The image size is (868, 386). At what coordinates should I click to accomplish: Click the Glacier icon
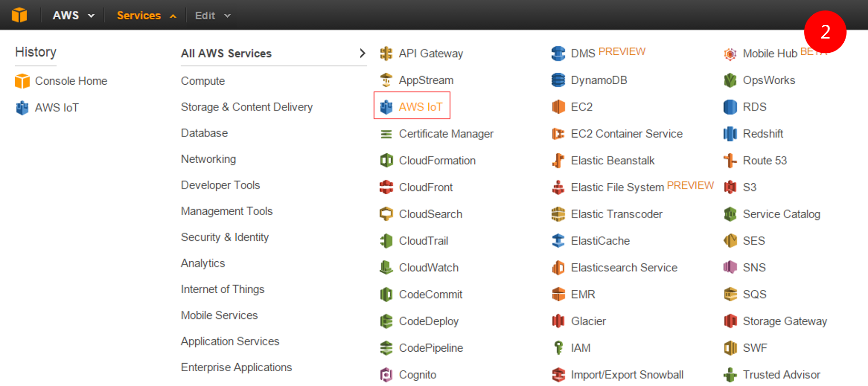click(x=558, y=321)
